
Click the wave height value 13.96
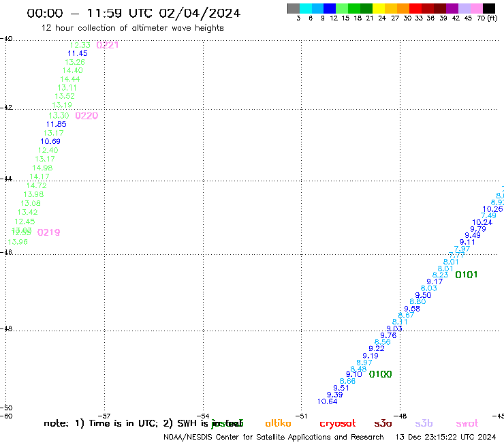click(18, 242)
